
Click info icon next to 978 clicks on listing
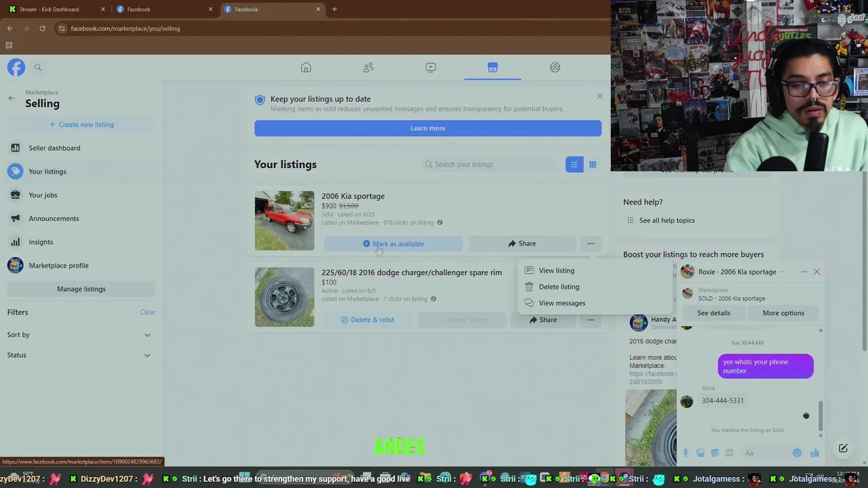coord(439,222)
